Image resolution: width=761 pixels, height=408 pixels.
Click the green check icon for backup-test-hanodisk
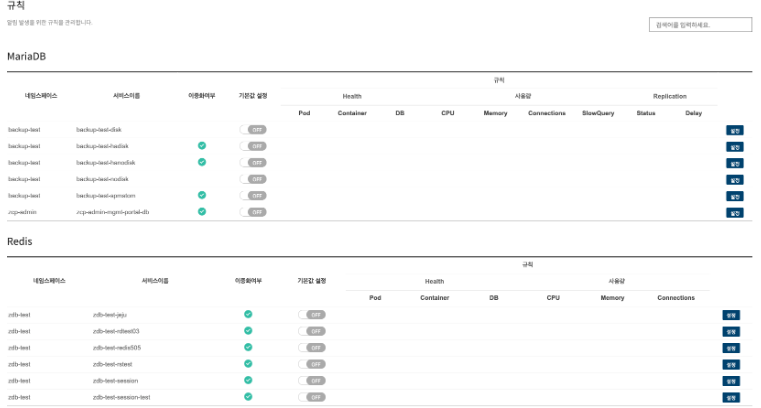(x=202, y=162)
